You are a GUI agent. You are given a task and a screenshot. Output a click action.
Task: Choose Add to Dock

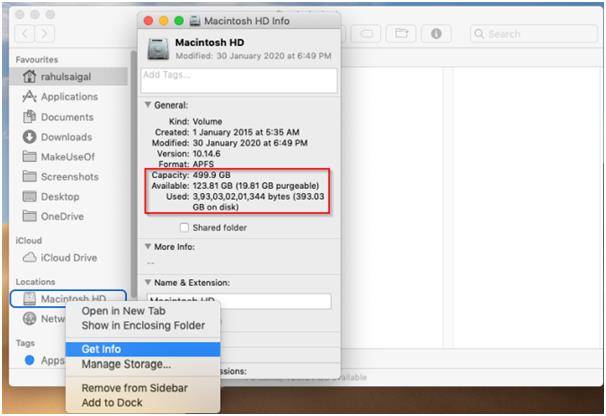(143, 402)
